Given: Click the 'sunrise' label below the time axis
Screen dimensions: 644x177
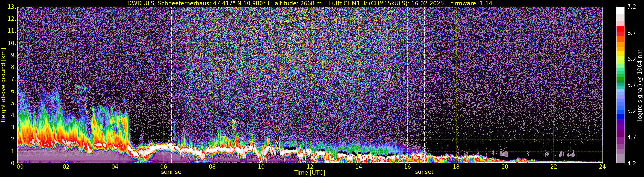Looking at the screenshot, I should 171,172.
